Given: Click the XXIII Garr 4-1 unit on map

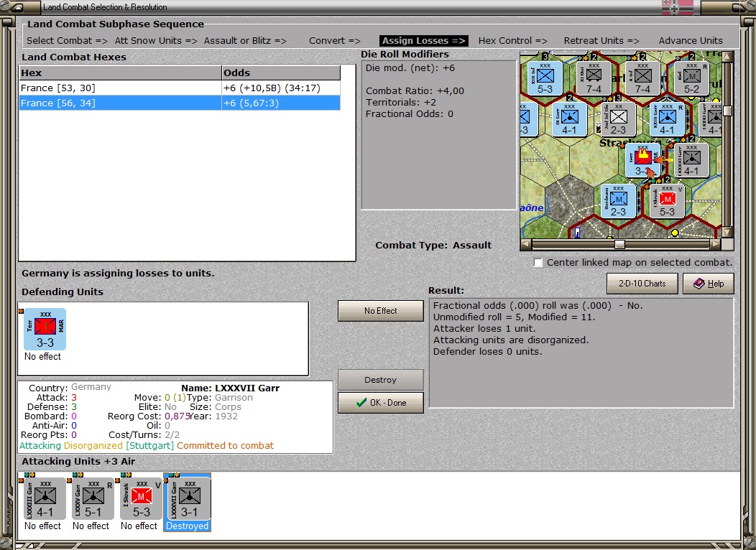Looking at the screenshot, I should (x=668, y=119).
